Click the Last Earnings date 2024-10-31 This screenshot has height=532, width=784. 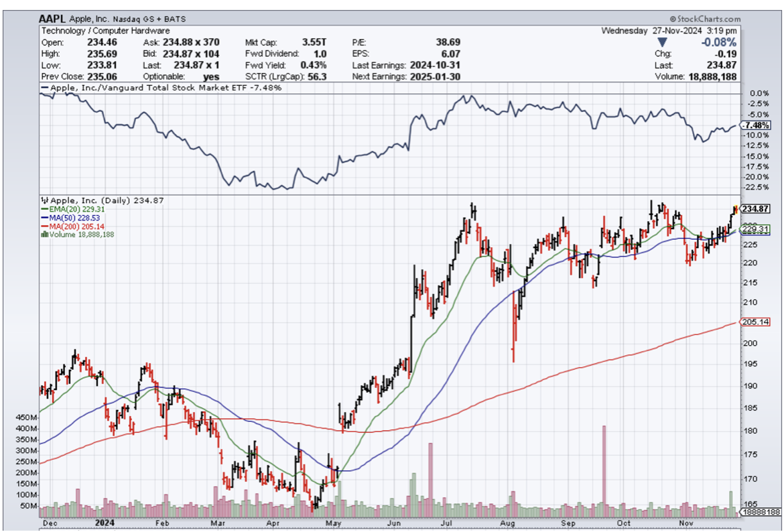click(438, 65)
